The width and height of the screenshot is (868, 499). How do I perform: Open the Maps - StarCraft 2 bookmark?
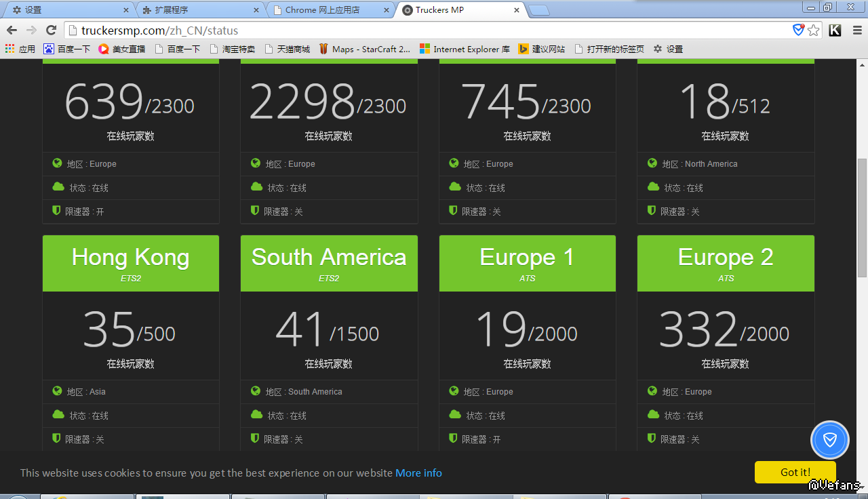[x=364, y=49]
